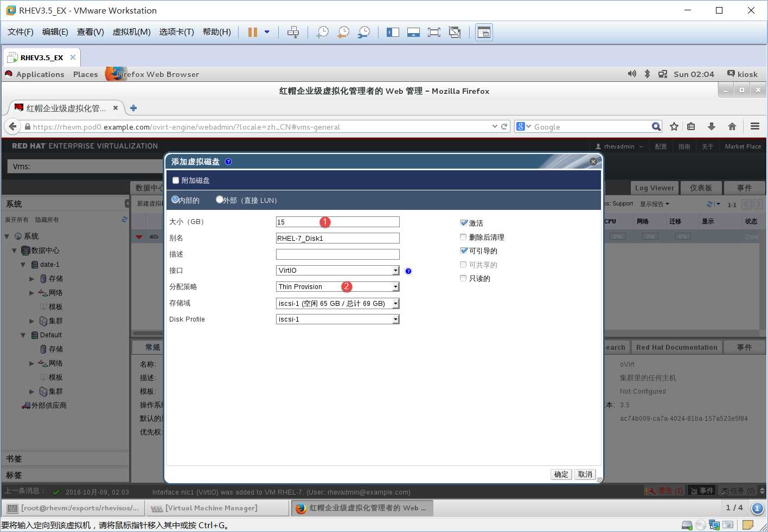Go back in Firefox history

(12, 126)
